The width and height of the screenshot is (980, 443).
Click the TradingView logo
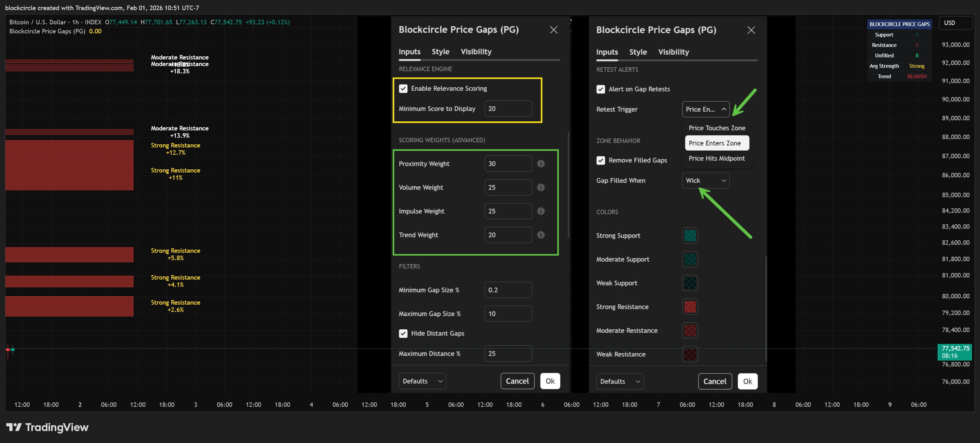tap(48, 427)
